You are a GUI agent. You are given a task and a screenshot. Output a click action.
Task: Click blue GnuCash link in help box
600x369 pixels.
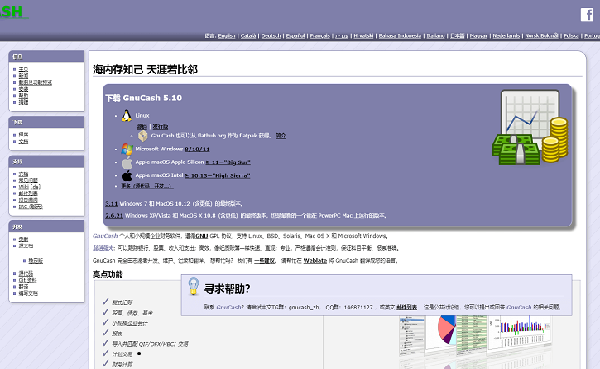pos(228,307)
